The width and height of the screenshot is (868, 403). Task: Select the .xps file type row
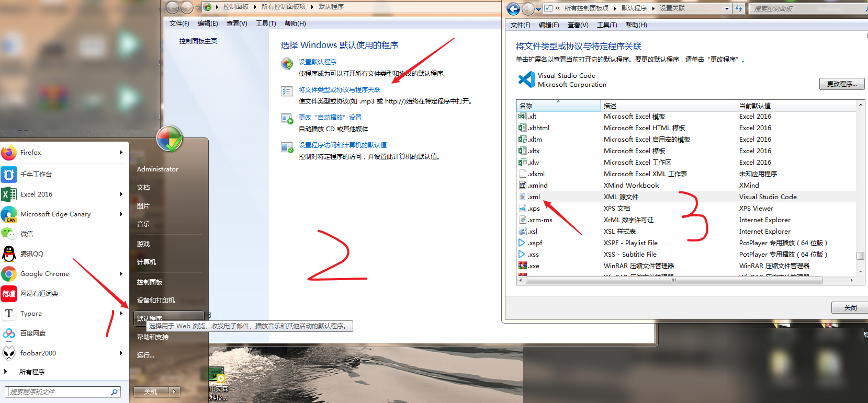686,209
